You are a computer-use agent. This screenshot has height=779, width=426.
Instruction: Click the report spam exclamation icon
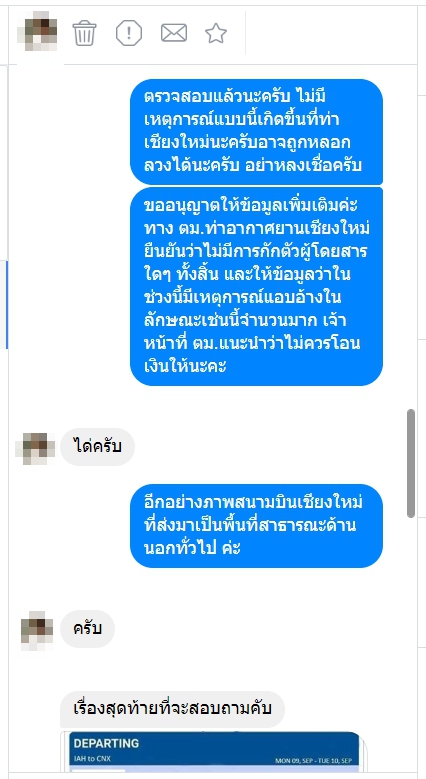[129, 33]
